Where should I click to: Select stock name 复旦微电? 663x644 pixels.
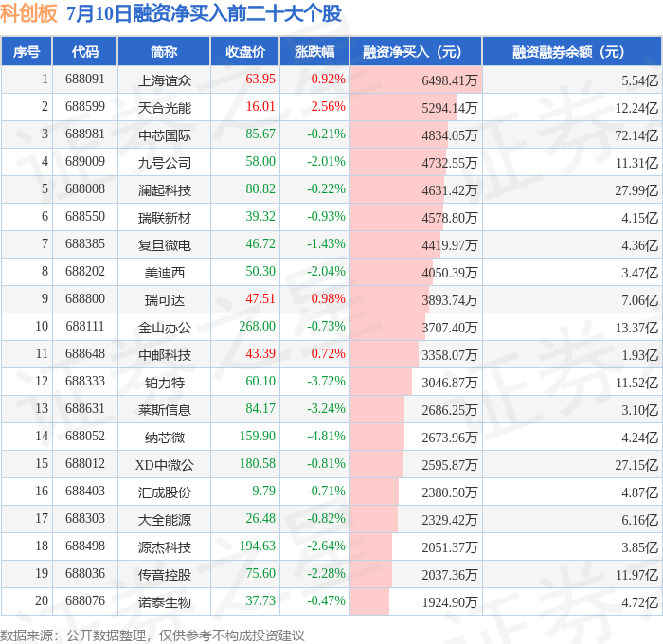(x=165, y=245)
